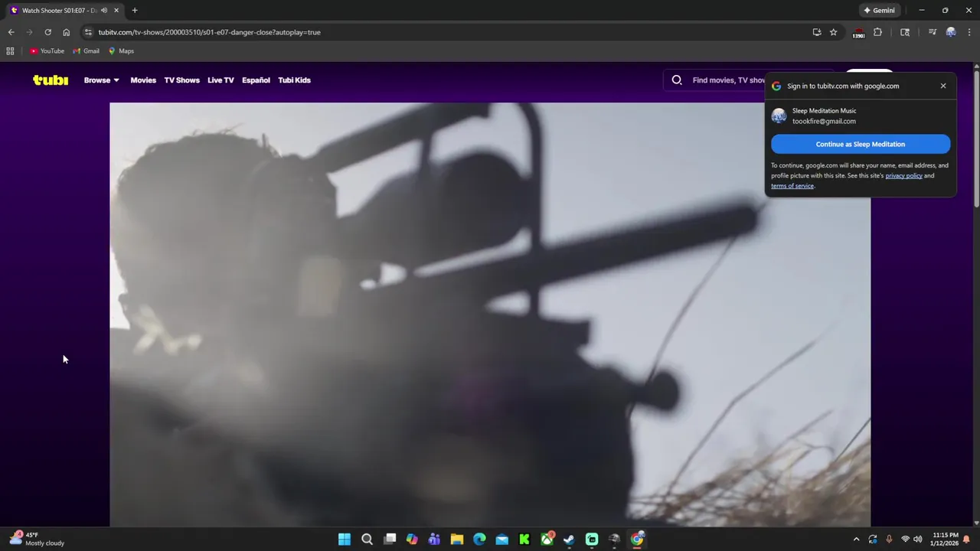The height and width of the screenshot is (551, 980).
Task: Launch Microsoft Edge from taskbar
Action: [479, 540]
